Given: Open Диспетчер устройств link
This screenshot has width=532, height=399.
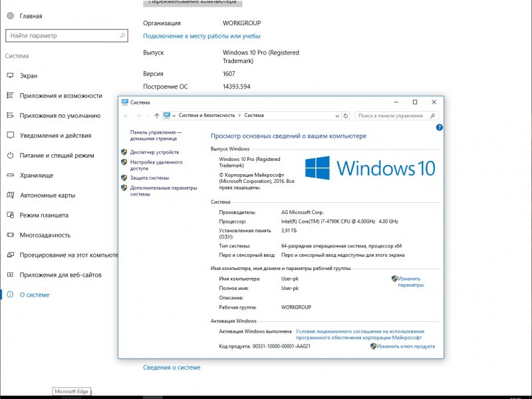Looking at the screenshot, I should (154, 152).
